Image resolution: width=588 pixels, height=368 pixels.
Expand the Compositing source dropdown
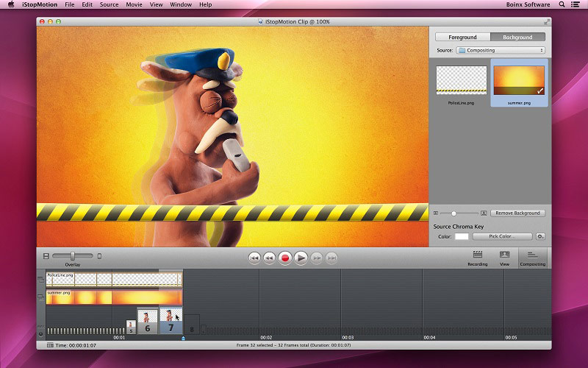click(501, 50)
